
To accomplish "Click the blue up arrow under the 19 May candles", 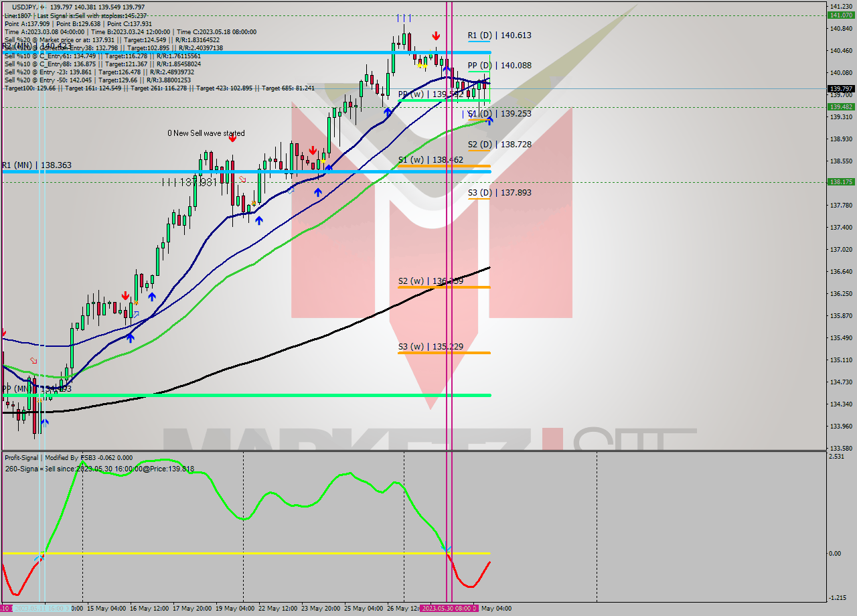I will [x=259, y=220].
